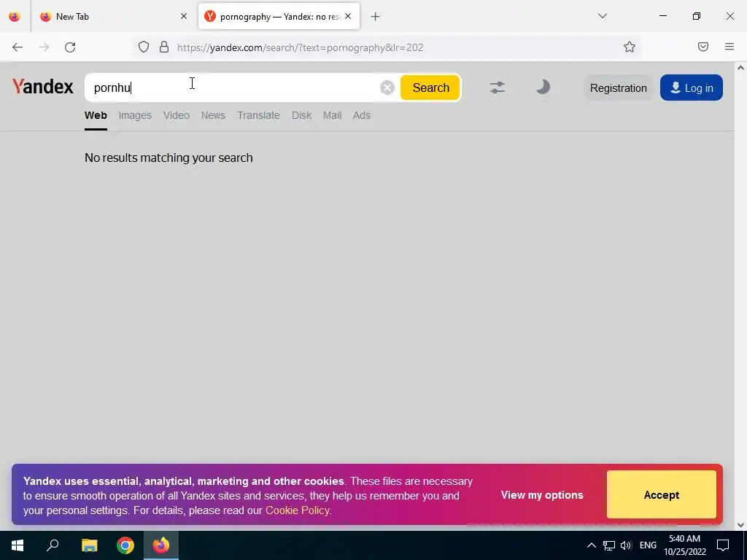Click the yellow Search button

click(430, 87)
